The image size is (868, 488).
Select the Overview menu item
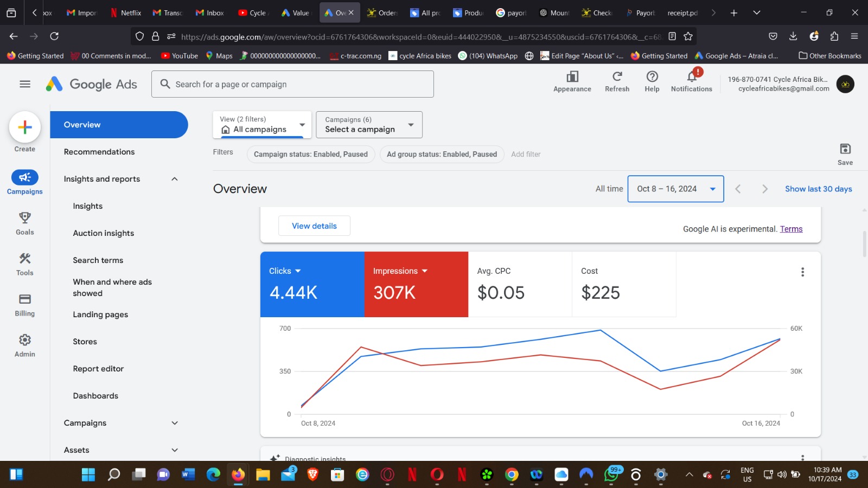[119, 125]
